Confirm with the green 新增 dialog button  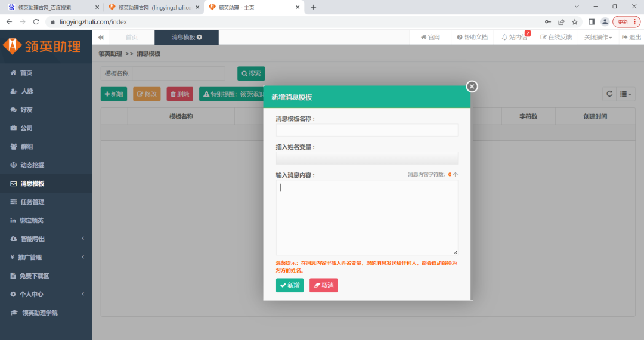pyautogui.click(x=290, y=285)
